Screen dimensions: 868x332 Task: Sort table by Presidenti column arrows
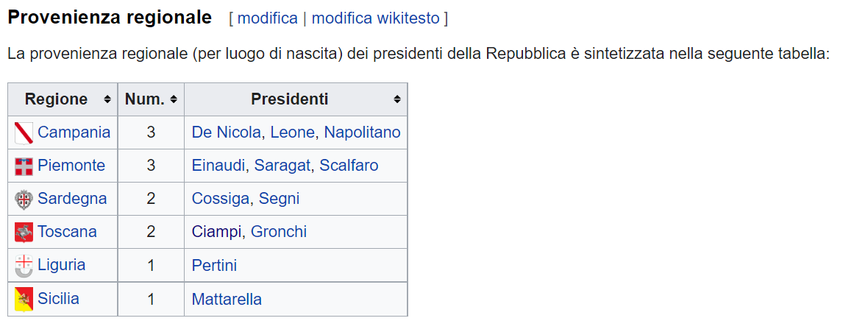click(x=397, y=100)
